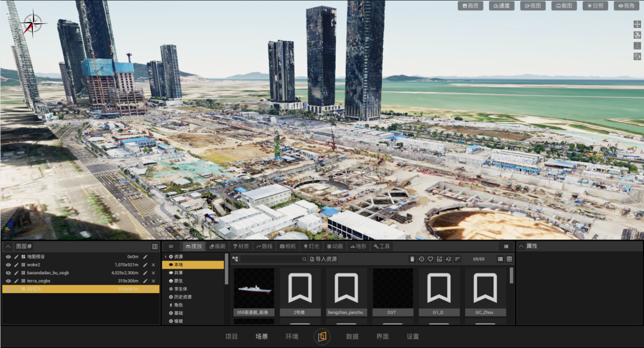The image size is (644, 348).
Task: Hide the woke2 layer with its eye icon
Action: click(x=8, y=265)
